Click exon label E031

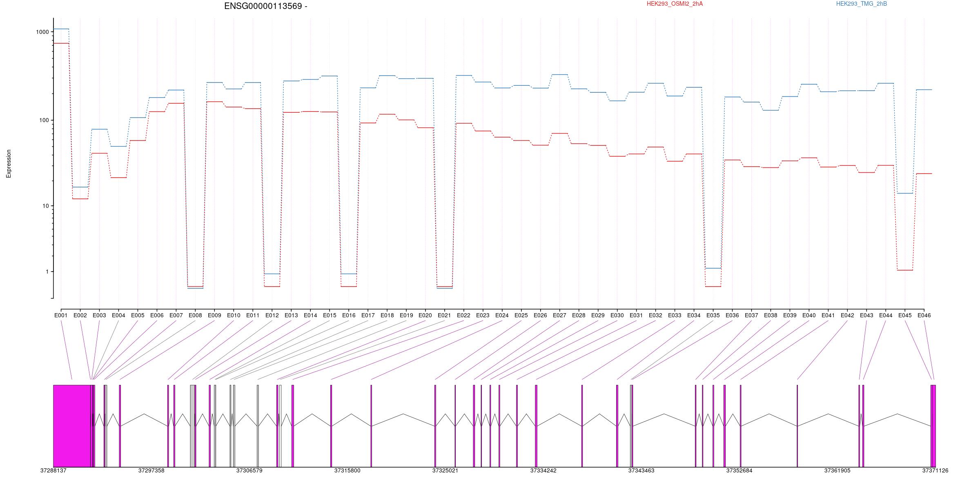636,316
